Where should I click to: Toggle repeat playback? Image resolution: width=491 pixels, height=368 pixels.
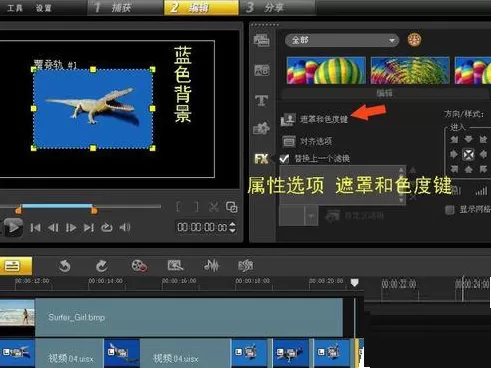point(107,228)
